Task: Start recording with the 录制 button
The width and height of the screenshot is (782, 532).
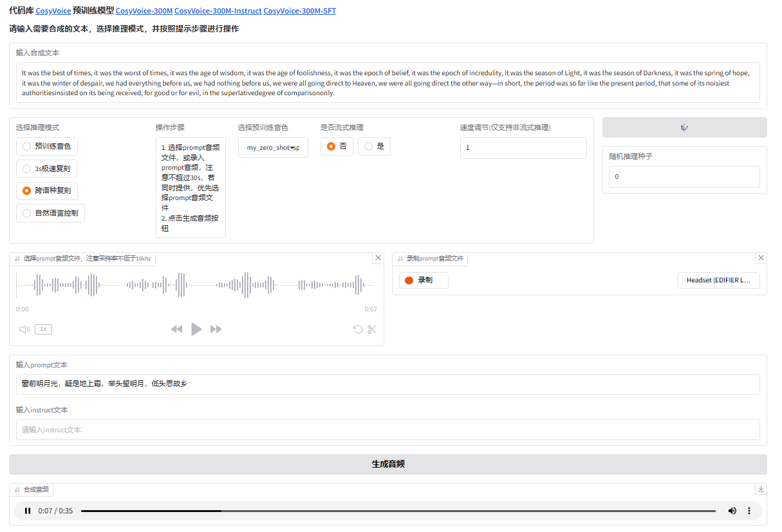Action: [x=423, y=280]
